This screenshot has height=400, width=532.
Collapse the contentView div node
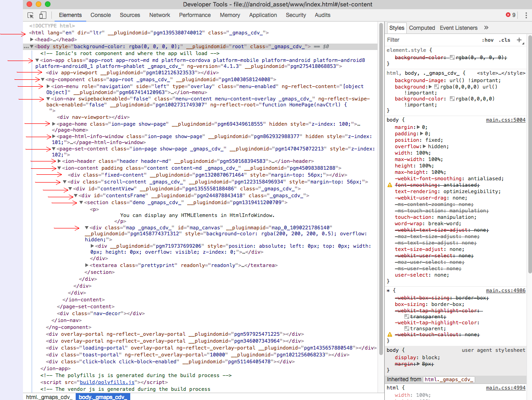click(70, 189)
